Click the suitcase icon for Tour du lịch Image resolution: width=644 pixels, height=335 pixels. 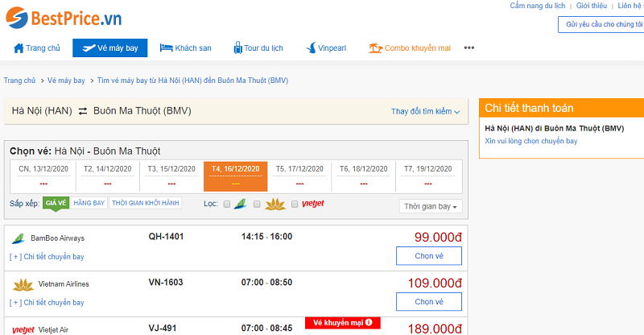point(237,48)
